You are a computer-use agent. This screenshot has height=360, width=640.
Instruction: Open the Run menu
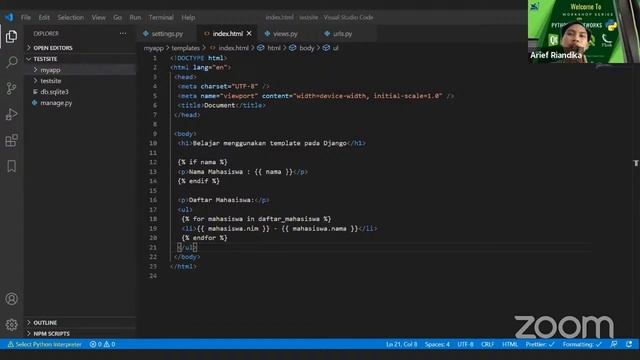pos(135,17)
